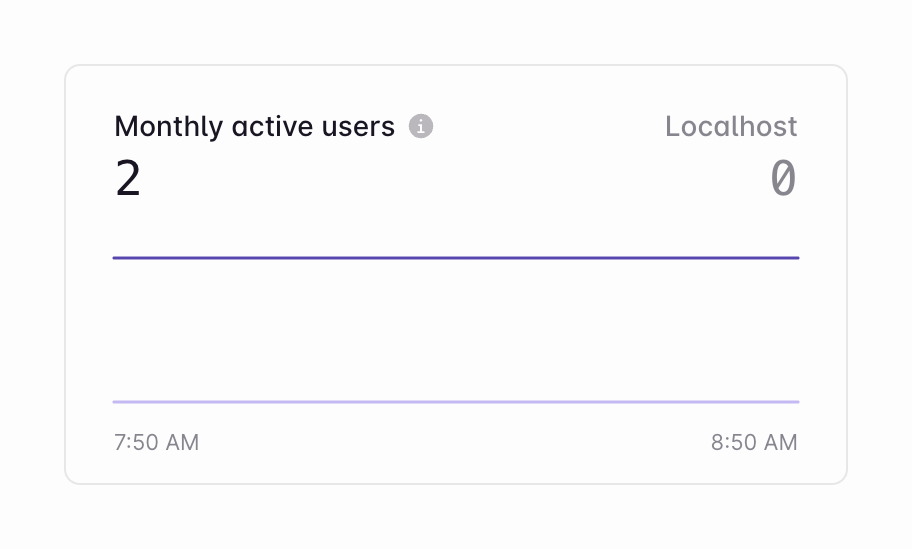The image size is (912, 549).
Task: Click the left end of the light purple line
Action: click(117, 402)
